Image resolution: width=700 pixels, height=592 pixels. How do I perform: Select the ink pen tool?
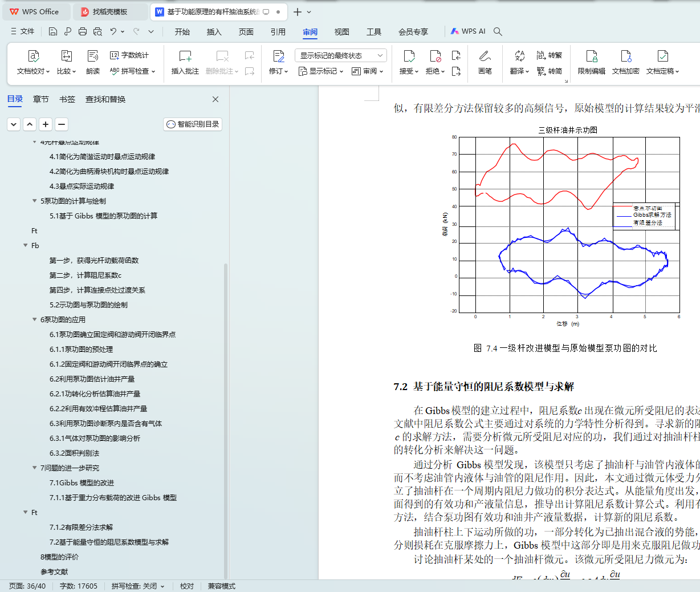coord(485,56)
